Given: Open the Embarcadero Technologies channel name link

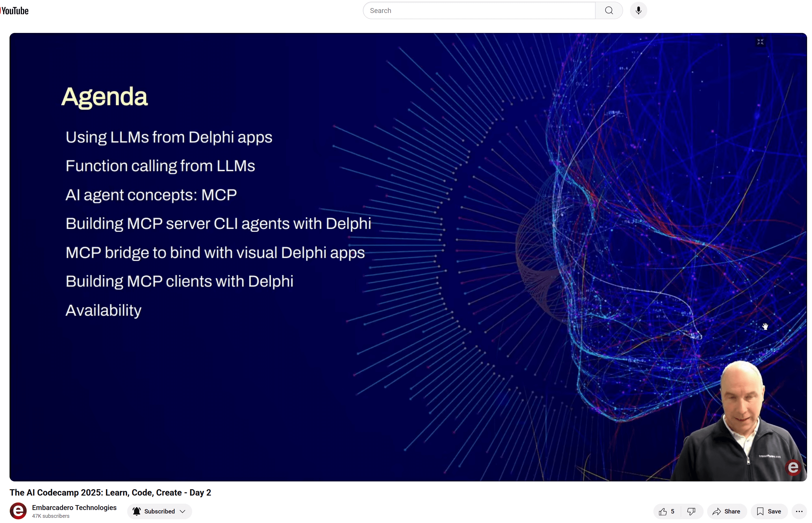Looking at the screenshot, I should (74, 507).
